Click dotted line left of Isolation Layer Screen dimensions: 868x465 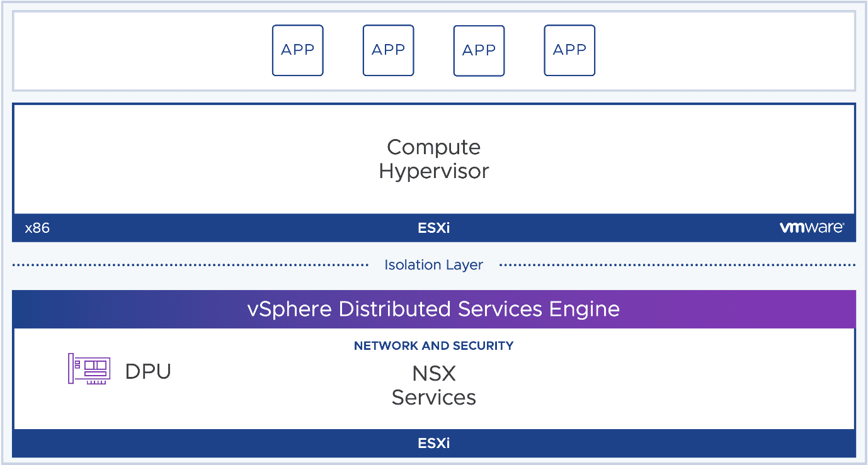(189, 265)
